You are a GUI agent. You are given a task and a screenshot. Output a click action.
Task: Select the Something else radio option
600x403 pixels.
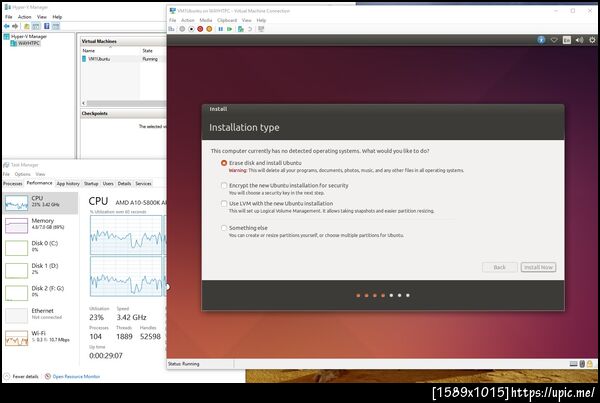tap(224, 228)
